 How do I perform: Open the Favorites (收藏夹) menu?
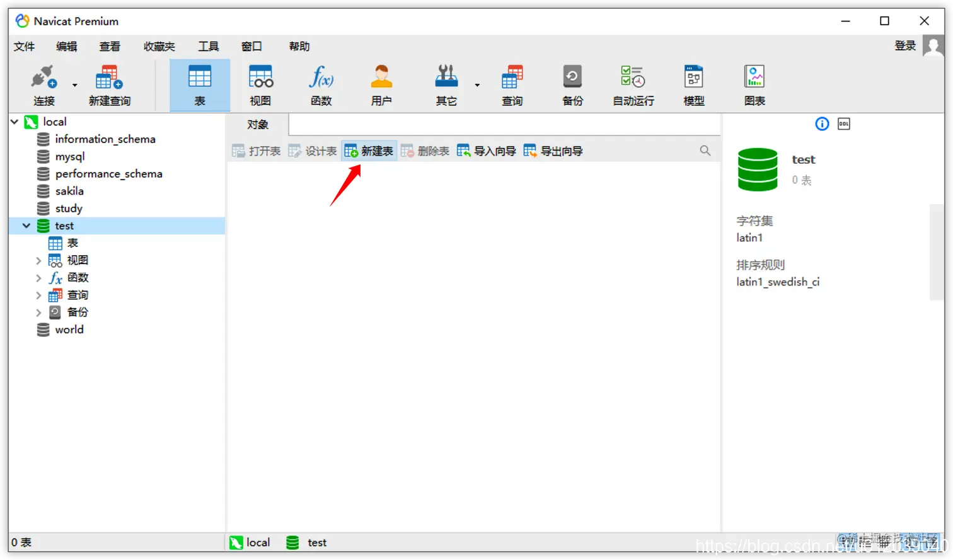tap(159, 46)
